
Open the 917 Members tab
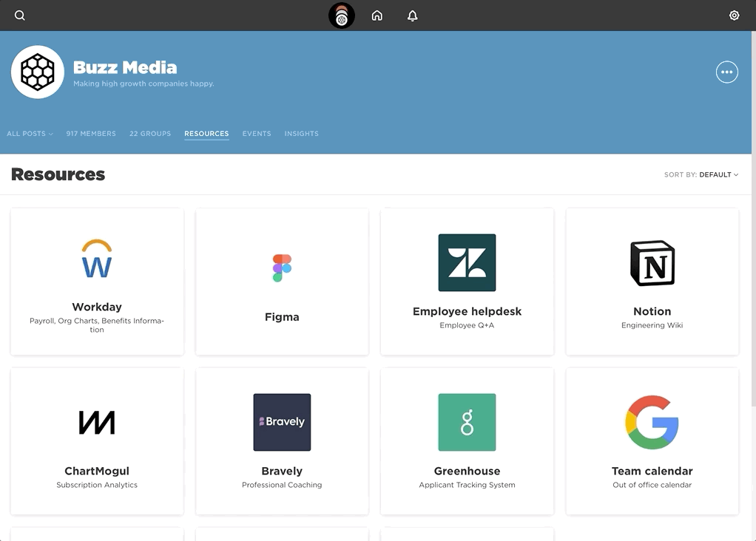click(x=91, y=134)
